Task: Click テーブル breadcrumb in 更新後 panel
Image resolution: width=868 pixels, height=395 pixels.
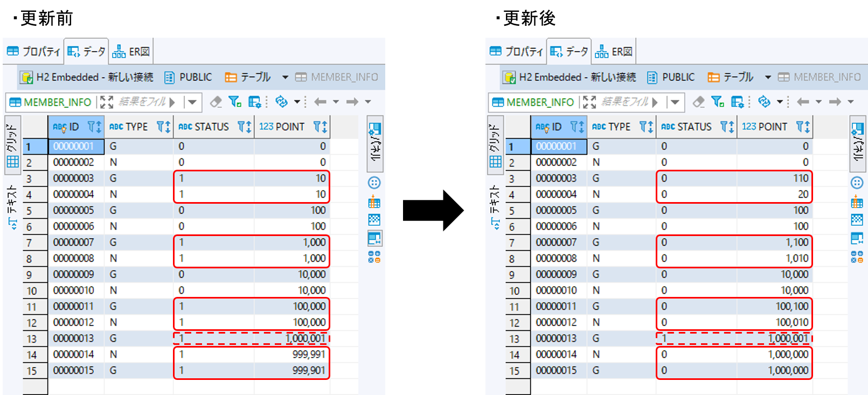Action: [731, 77]
